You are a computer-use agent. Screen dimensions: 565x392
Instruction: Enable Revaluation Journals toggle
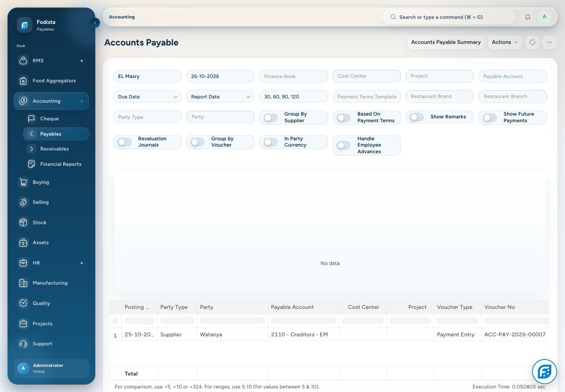[x=124, y=142]
